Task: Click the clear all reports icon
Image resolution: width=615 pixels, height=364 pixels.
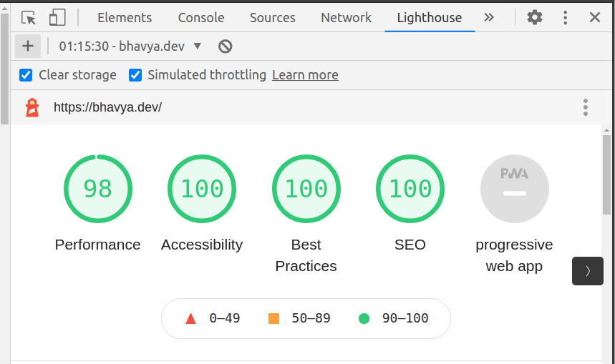Action: (x=225, y=46)
